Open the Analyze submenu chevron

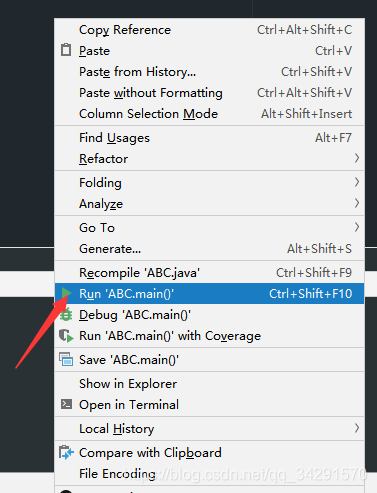(357, 203)
